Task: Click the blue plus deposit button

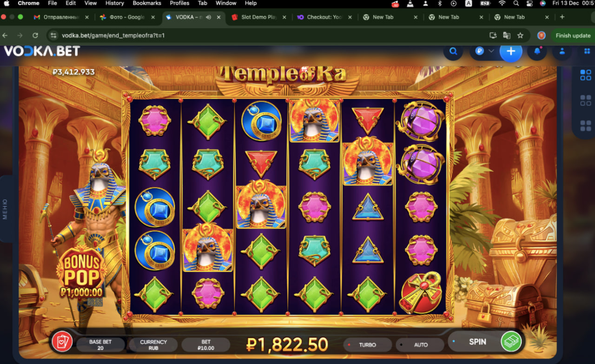Action: (511, 51)
